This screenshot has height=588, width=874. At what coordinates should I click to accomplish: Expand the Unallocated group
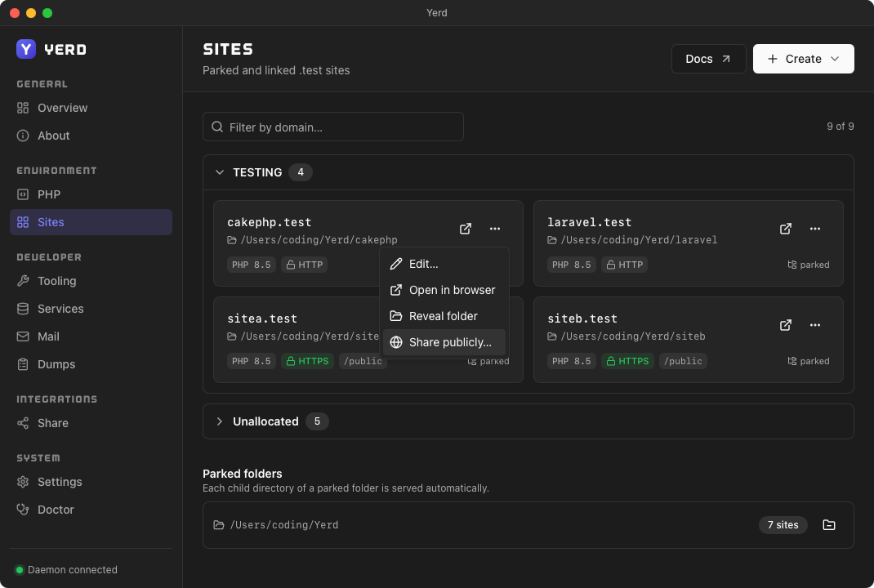click(x=220, y=421)
